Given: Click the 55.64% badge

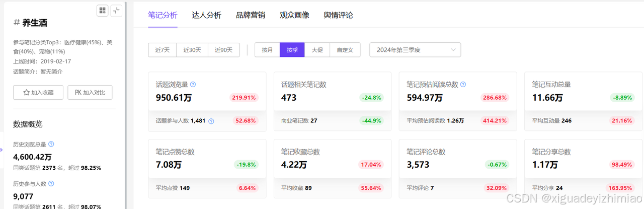Looking at the screenshot, I should pos(371,188).
